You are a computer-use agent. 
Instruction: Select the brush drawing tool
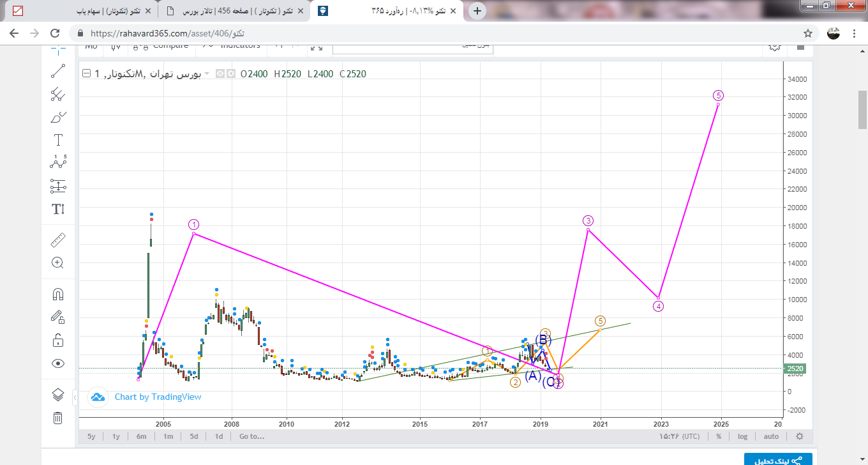click(x=58, y=117)
